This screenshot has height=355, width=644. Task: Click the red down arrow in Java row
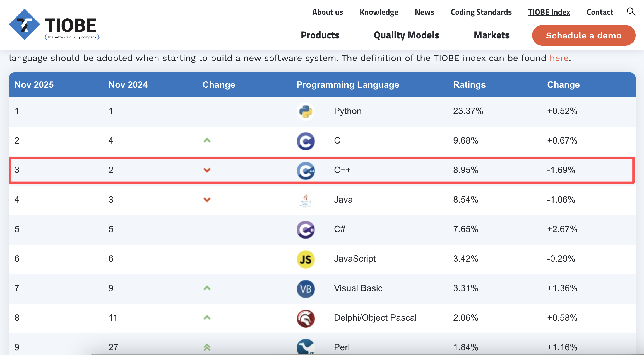[207, 200]
